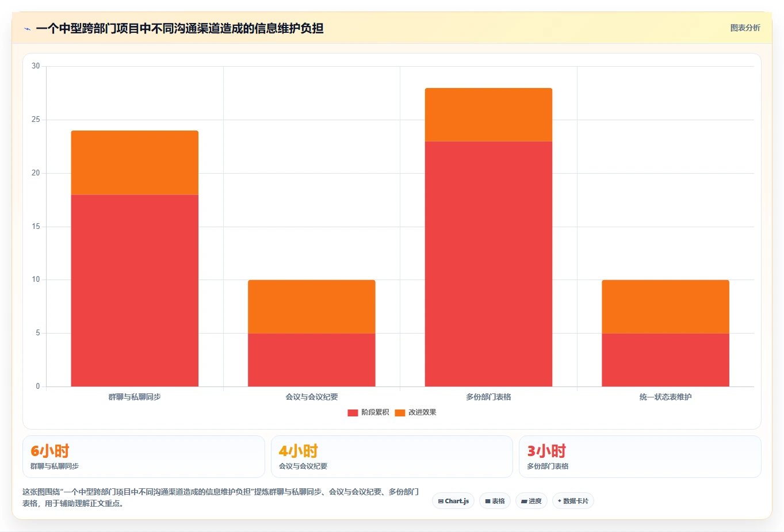Image resolution: width=784 pixels, height=532 pixels.
Task: Click the description paragraph starting 这张图围绕
Action: 221,497
